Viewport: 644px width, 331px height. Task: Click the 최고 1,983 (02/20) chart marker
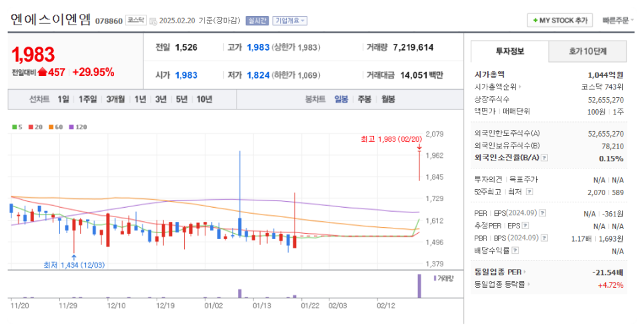pos(391,139)
